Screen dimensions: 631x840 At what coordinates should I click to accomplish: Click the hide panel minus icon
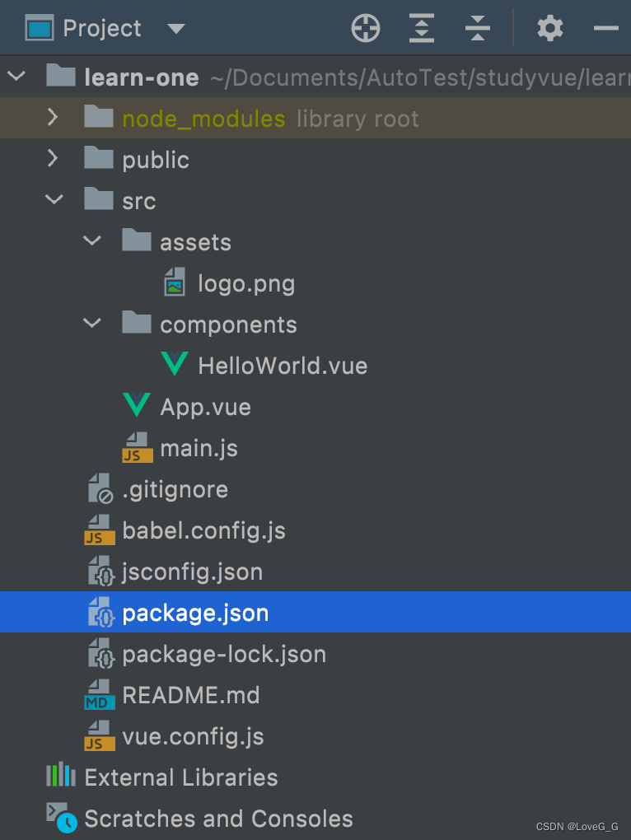[x=607, y=27]
